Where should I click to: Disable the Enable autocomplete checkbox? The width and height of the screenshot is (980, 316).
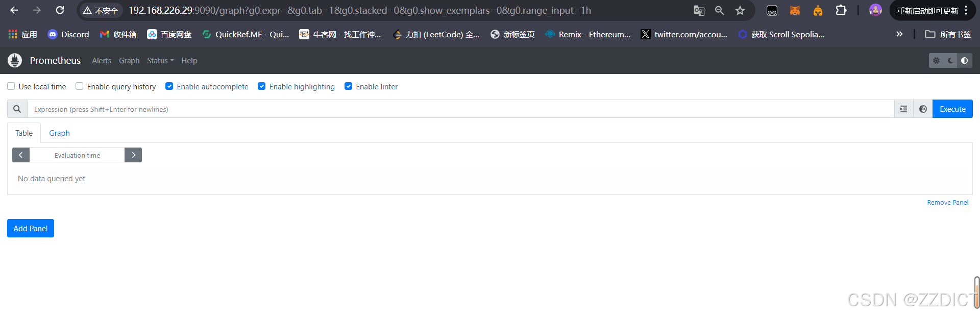(x=169, y=86)
